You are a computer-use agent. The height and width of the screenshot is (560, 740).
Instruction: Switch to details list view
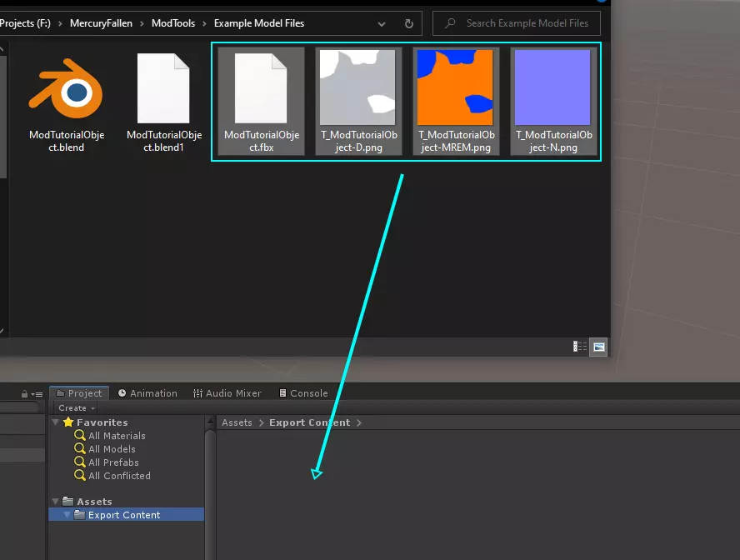point(579,347)
